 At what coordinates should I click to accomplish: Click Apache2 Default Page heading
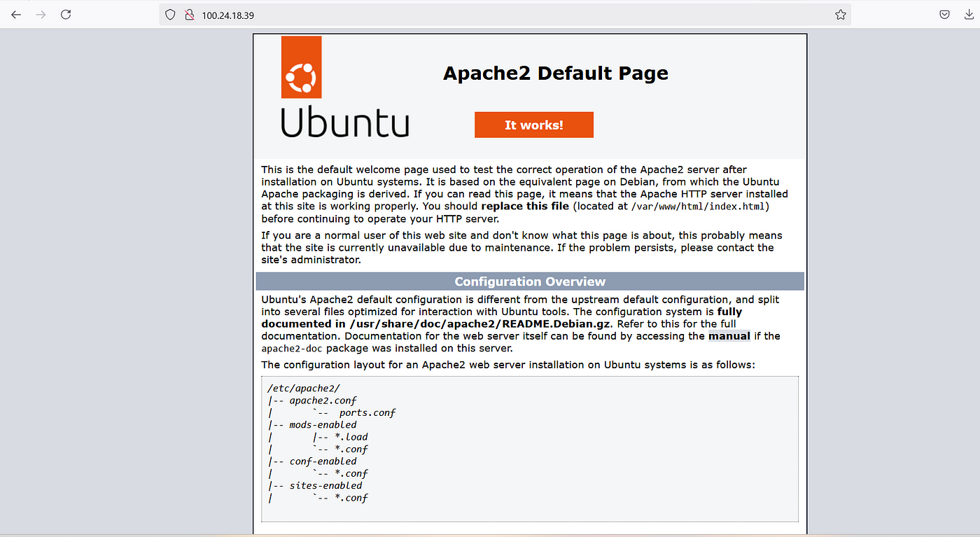coord(556,74)
